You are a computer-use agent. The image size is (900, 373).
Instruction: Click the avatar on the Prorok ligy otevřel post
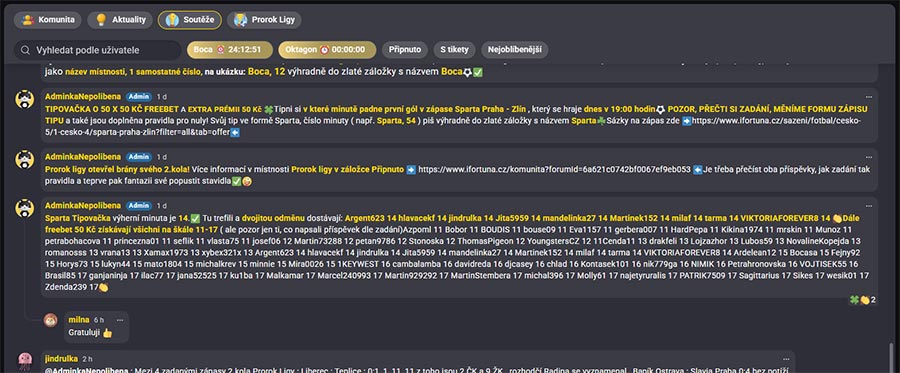25,160
